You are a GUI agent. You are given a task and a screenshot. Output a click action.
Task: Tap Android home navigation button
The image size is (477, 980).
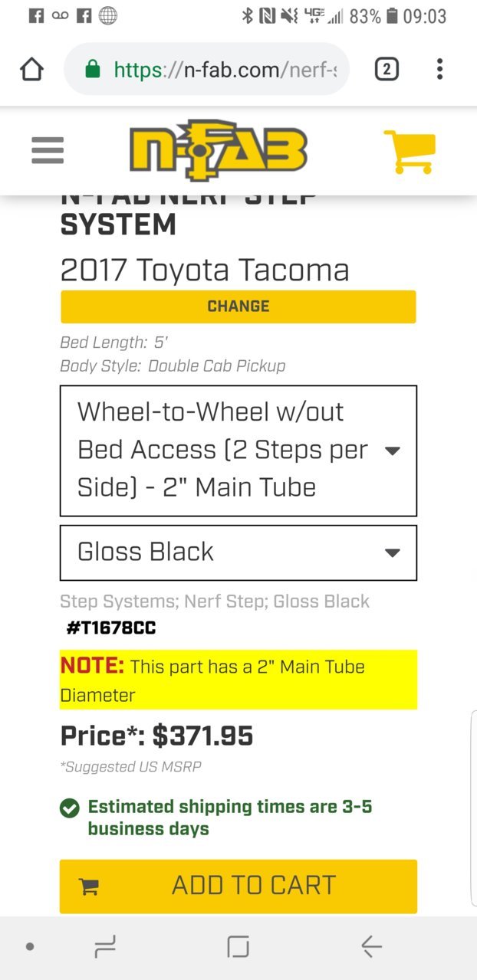238,947
